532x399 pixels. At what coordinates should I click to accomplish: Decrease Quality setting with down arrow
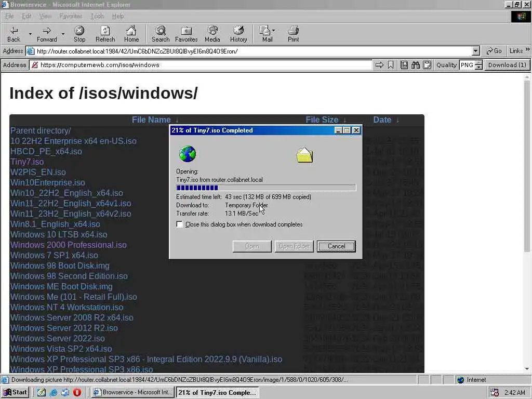coord(478,67)
